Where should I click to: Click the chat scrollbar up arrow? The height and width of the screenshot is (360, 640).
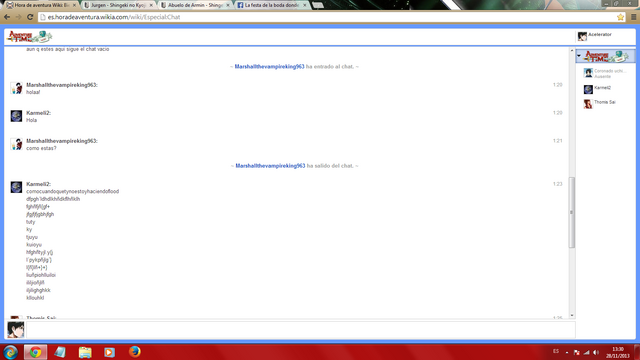572,50
